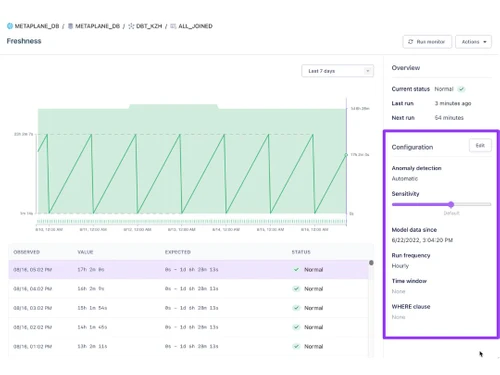Click check icon in 03:02 PM row
Image resolution: width=500 pixels, height=375 pixels.
point(296,308)
